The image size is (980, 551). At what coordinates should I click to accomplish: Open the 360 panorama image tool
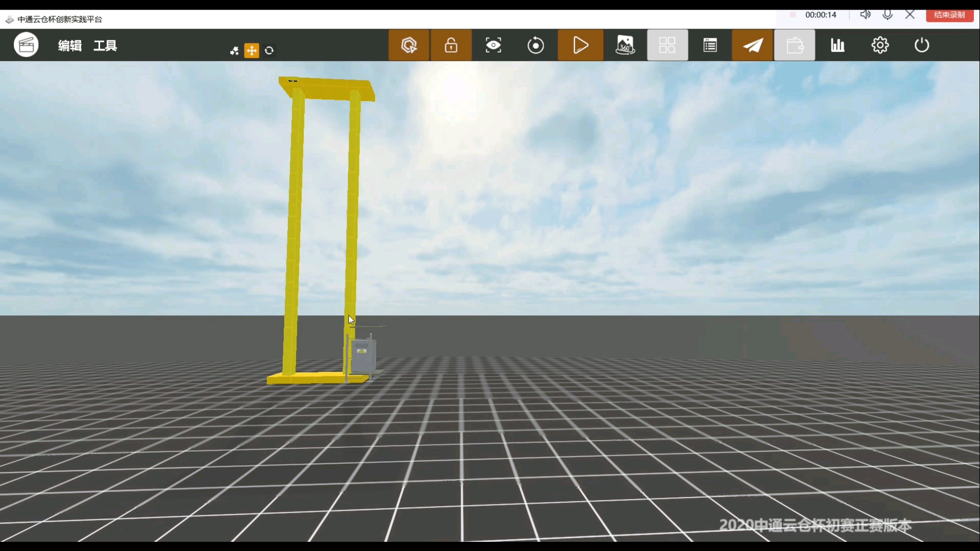(x=625, y=45)
